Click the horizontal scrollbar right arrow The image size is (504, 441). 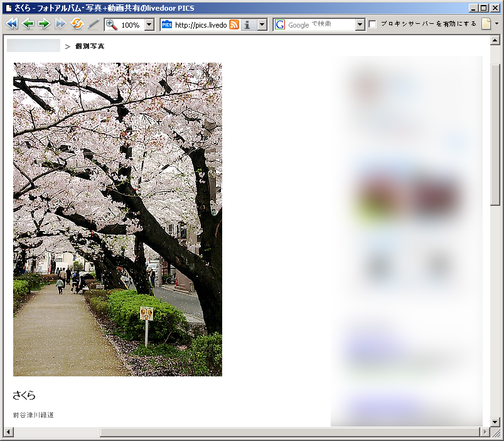click(x=485, y=432)
